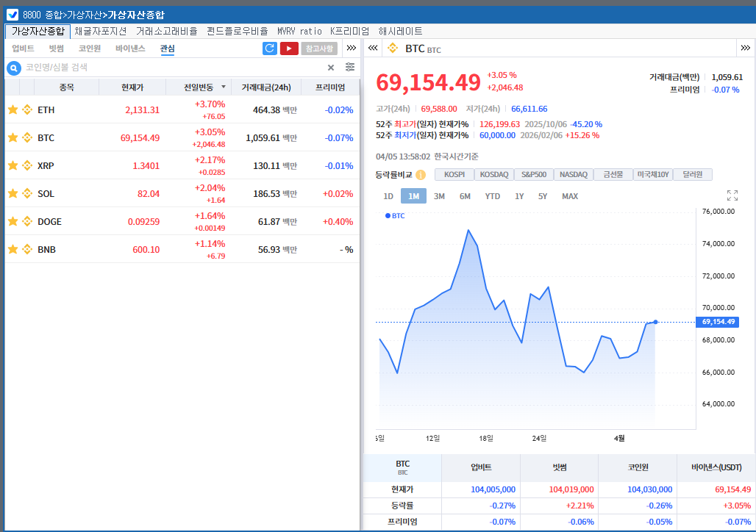The image size is (756, 532).
Task: Click the blue search magnifier icon
Action: 13,68
